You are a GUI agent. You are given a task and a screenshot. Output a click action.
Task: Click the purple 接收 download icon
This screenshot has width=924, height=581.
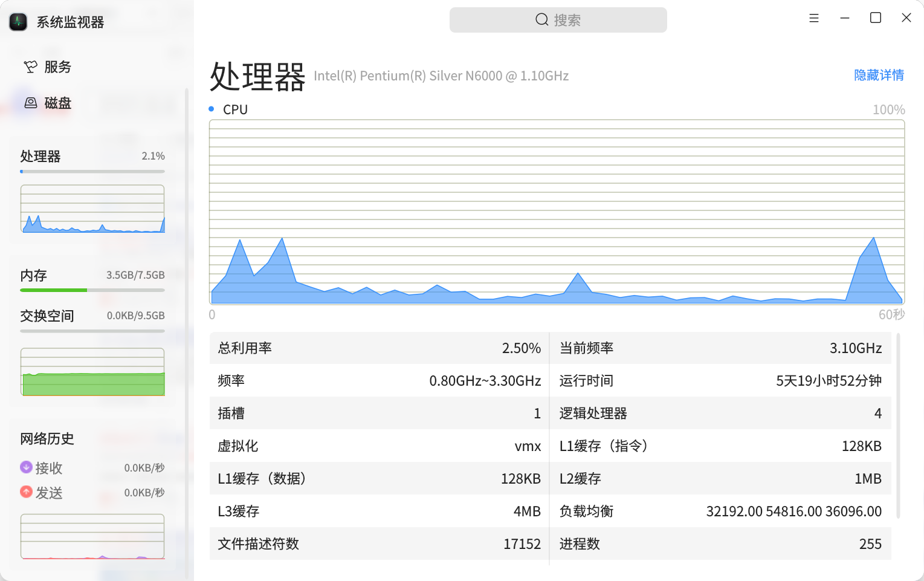(x=26, y=467)
